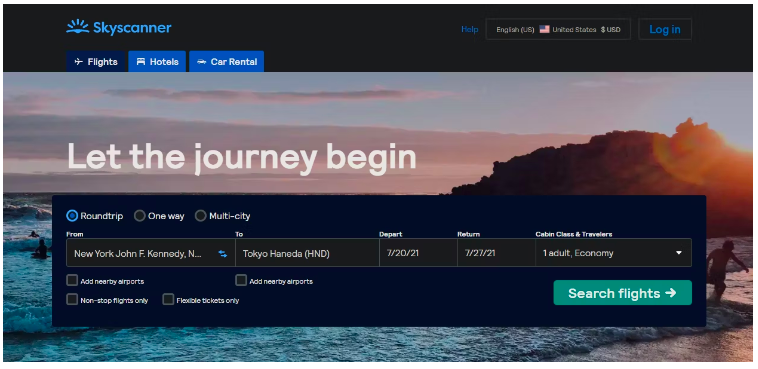This screenshot has height=369, width=758.
Task: Open the Help link
Action: (x=469, y=30)
